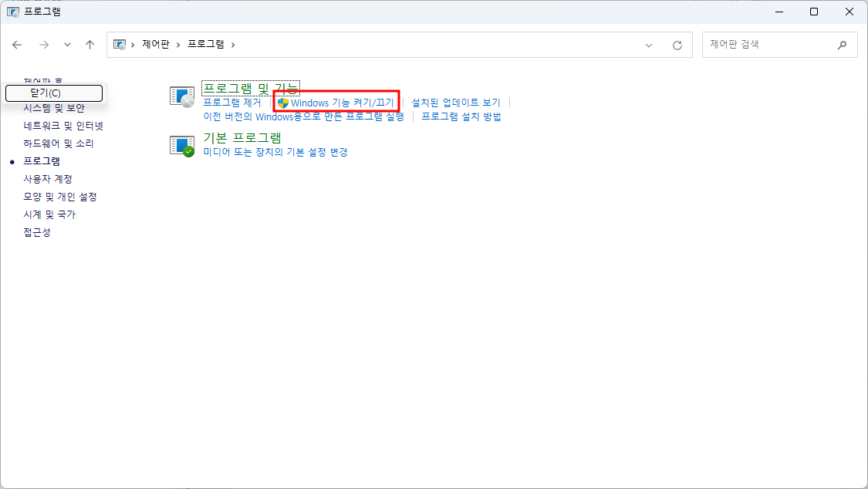Screen dimensions: 868x489
Task: Select 프로그램 in the breadcrumb path
Action: [206, 44]
